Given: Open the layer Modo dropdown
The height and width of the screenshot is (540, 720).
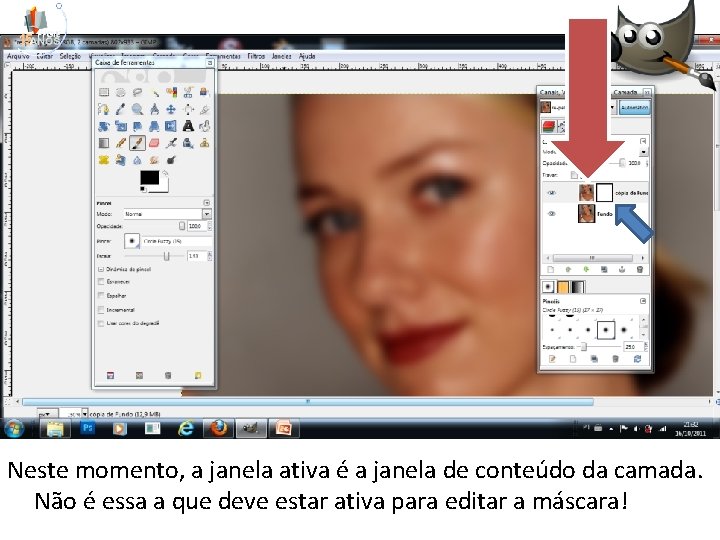Looking at the screenshot, I should (643, 152).
